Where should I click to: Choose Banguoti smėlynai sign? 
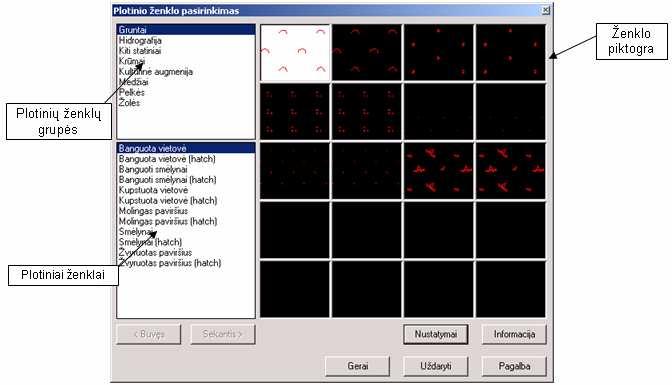(153, 169)
